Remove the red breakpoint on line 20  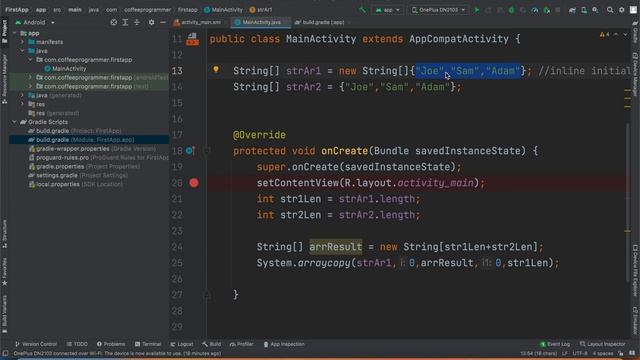[194, 183]
